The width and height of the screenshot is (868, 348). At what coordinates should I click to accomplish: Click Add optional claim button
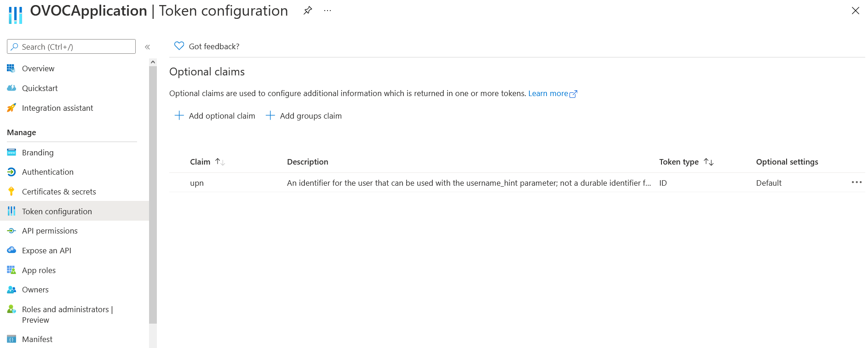click(215, 116)
